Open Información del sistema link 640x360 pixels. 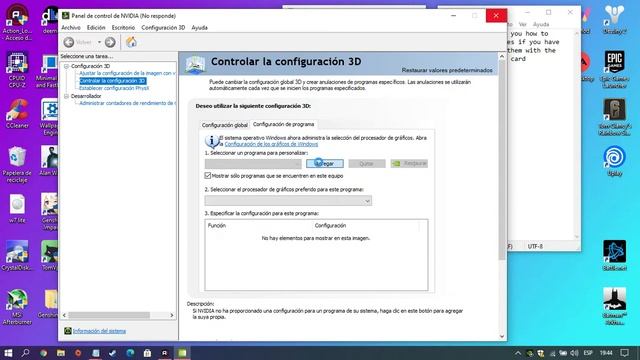click(x=99, y=331)
